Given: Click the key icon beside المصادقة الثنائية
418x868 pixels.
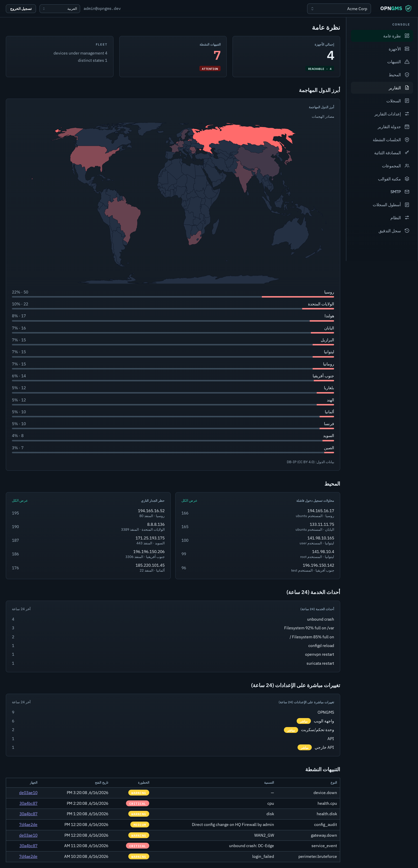Looking at the screenshot, I should tap(407, 153).
